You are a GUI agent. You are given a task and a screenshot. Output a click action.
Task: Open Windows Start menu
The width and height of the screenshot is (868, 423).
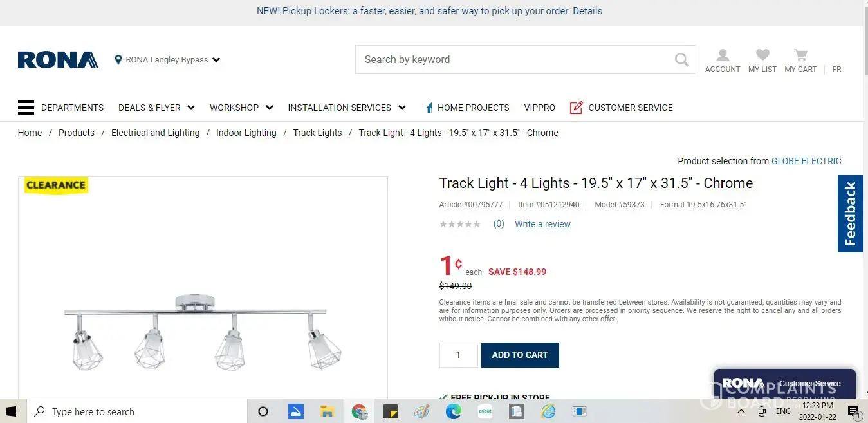pos(12,411)
